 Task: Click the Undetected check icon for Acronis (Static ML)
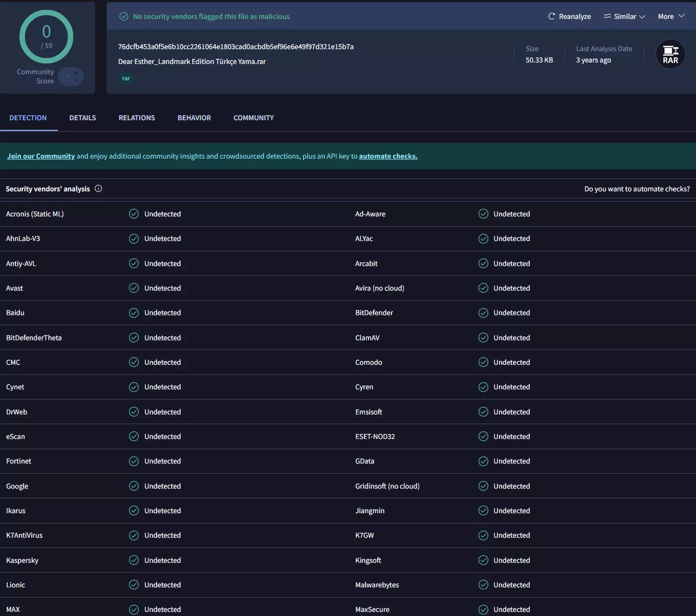pyautogui.click(x=134, y=214)
